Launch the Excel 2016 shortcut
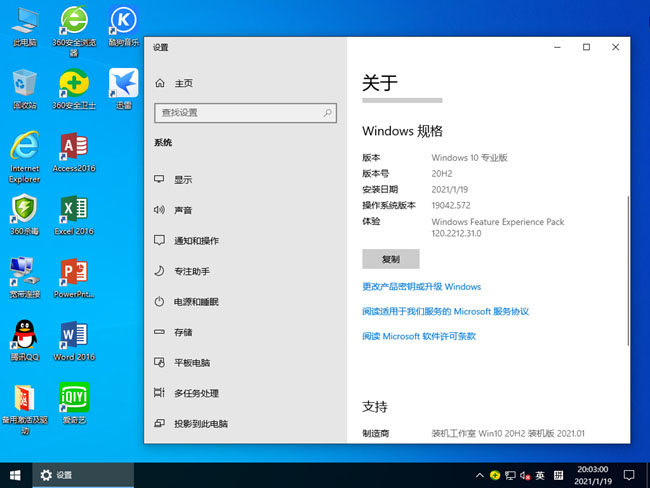Image resolution: width=650 pixels, height=488 pixels. pos(74,215)
